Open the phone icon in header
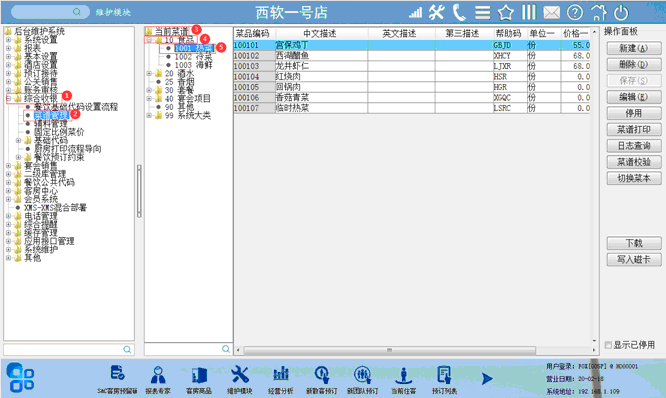The width and height of the screenshot is (666, 398). tap(459, 12)
